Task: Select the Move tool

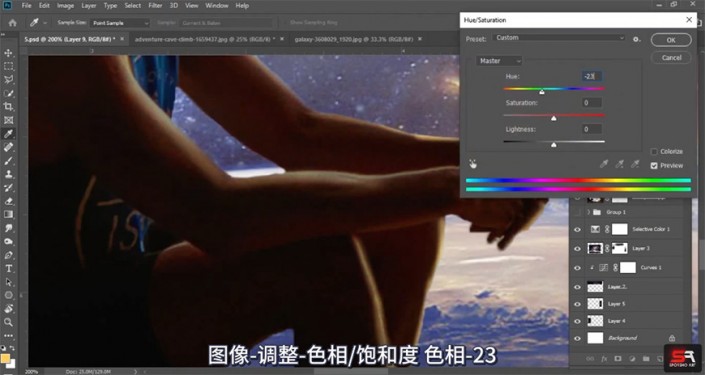Action: point(8,53)
